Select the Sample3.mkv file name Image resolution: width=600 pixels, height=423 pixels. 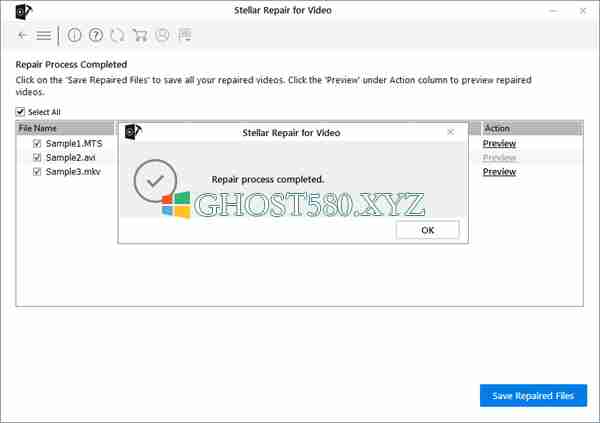click(x=73, y=171)
